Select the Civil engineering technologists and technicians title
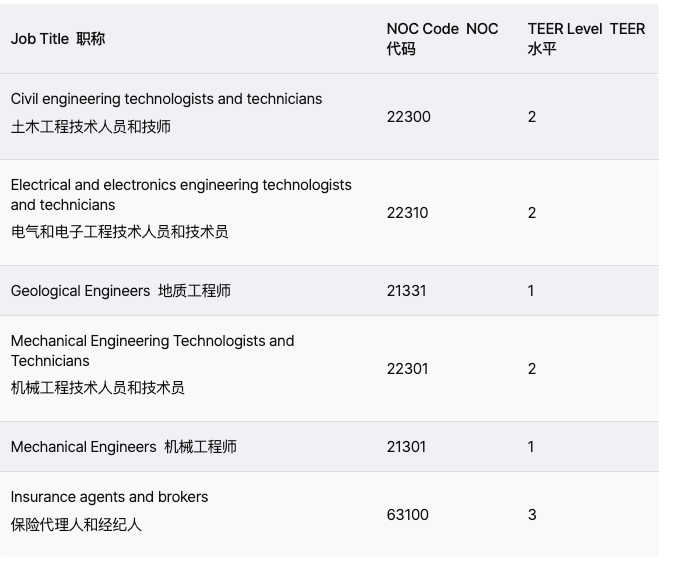 (x=166, y=99)
